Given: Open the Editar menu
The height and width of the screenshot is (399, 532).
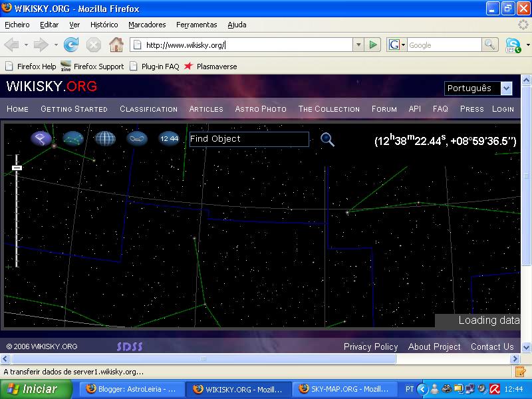Looking at the screenshot, I should (49, 25).
